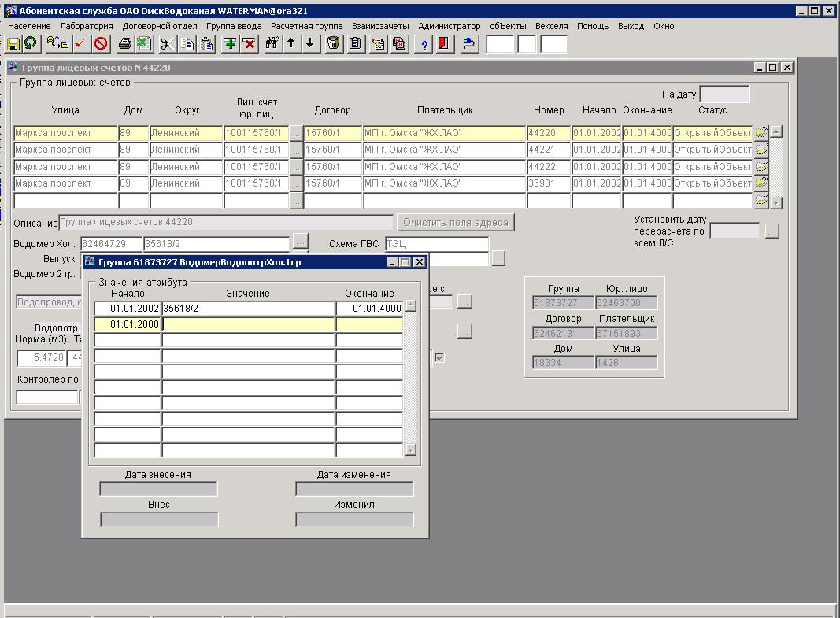Click the trash bin toolbar icon
The width and height of the screenshot is (840, 618).
pos(334,44)
